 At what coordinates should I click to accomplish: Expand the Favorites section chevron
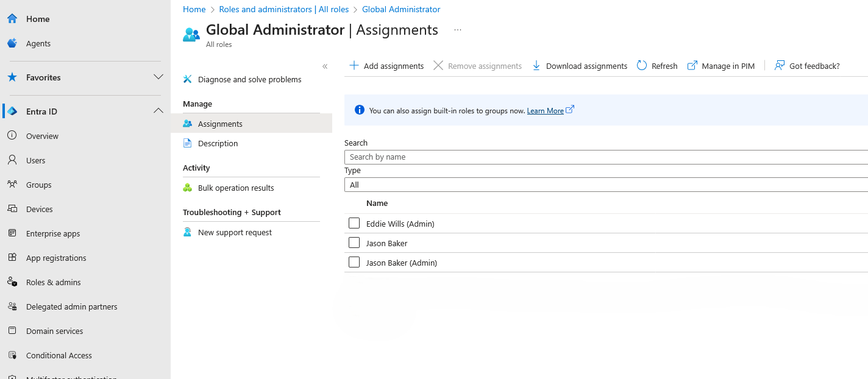click(x=158, y=77)
